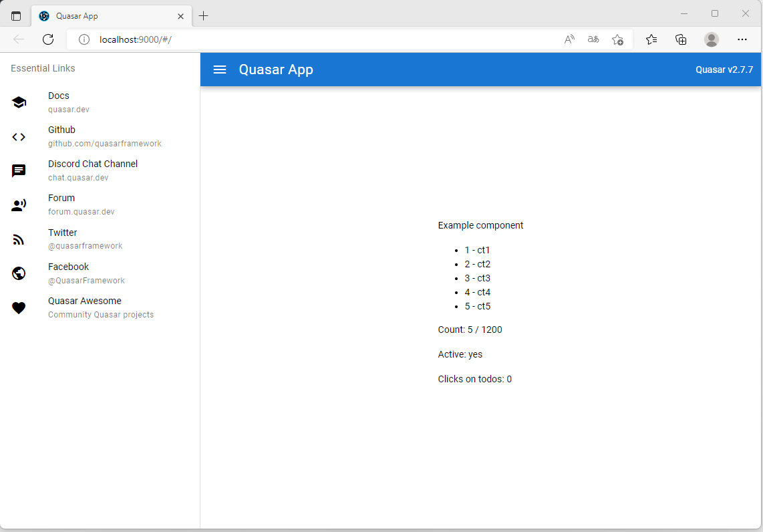Click the Docs graduation cap icon
763x532 pixels.
19,102
